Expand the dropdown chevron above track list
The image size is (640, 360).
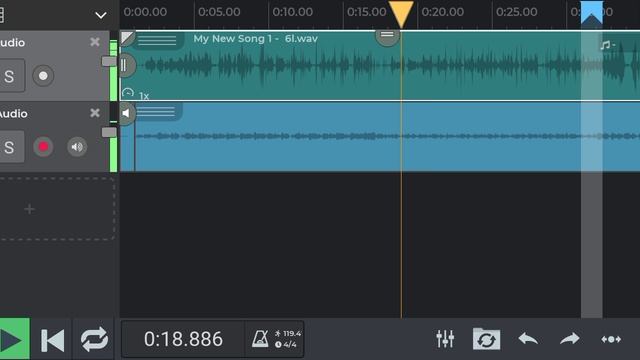(100, 16)
